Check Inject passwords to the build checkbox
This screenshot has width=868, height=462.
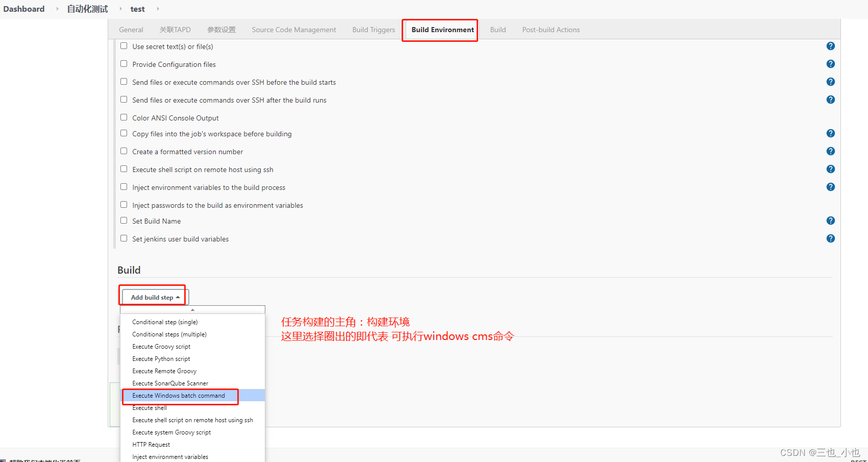pyautogui.click(x=123, y=205)
